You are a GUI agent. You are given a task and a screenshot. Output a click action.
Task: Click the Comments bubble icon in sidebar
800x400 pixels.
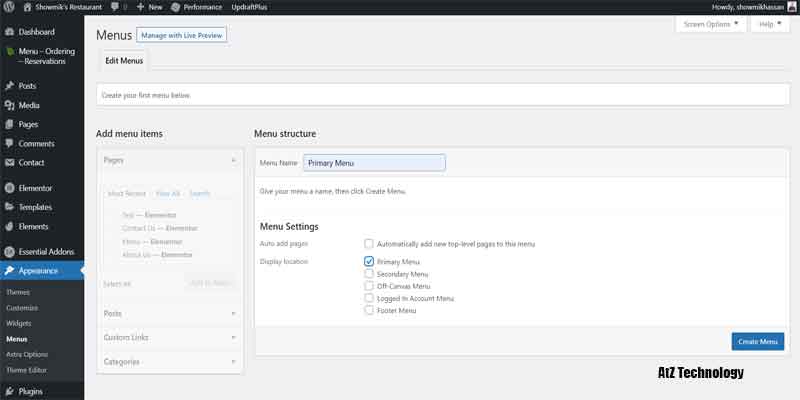click(x=9, y=144)
